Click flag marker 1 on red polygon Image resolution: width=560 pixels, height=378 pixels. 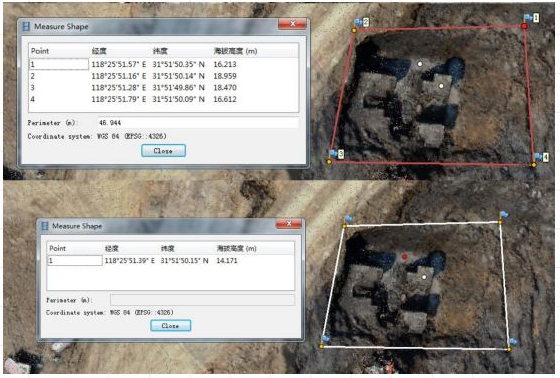coord(531,18)
